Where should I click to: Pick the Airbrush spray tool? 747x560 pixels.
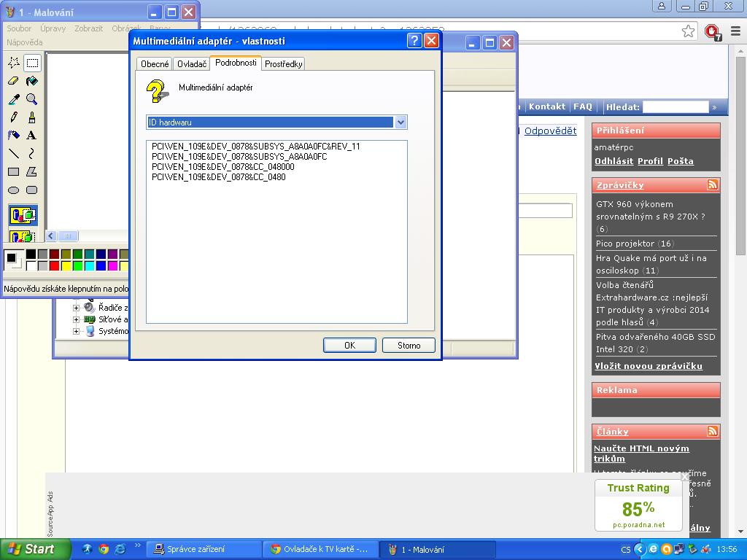click(x=14, y=135)
